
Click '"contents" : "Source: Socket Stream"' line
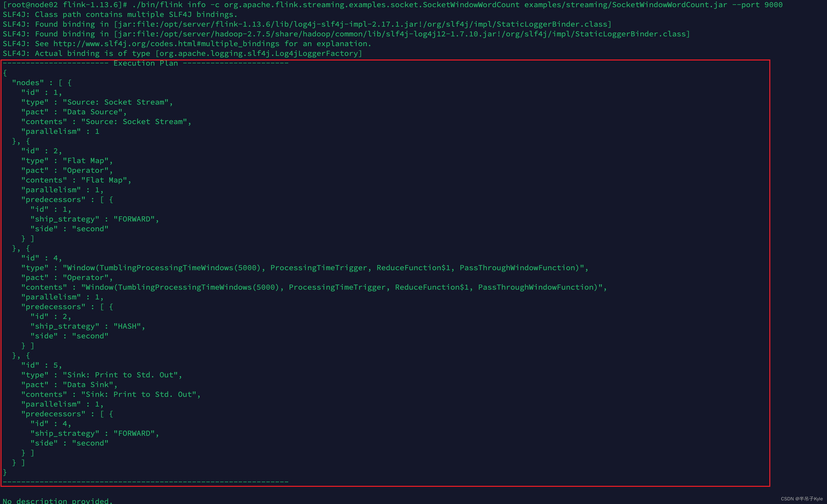[106, 122]
